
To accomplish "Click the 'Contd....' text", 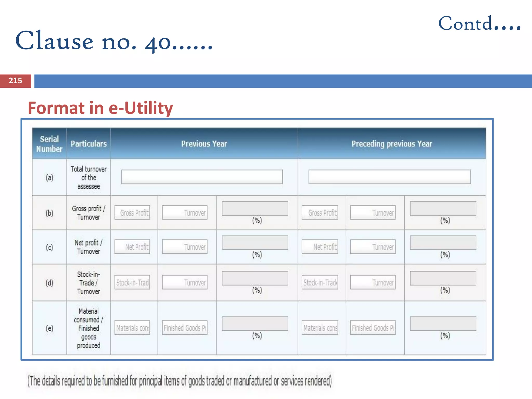I will (480, 23).
